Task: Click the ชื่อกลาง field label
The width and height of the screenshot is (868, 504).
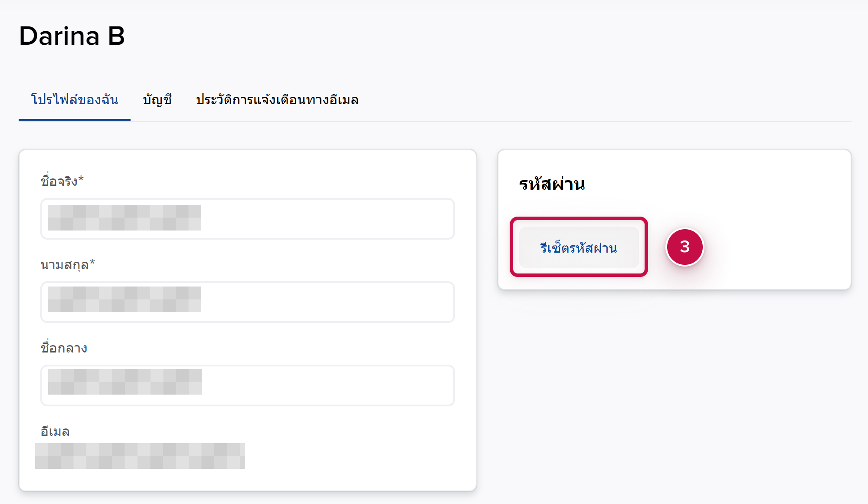Action: tap(64, 348)
